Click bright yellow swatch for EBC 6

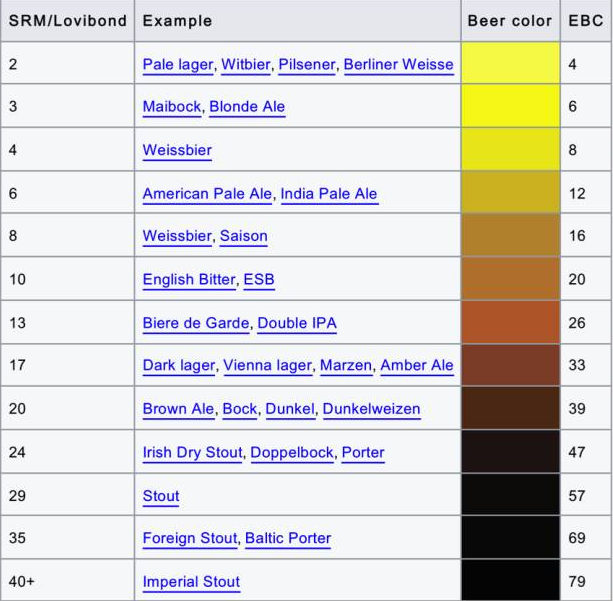pyautogui.click(x=511, y=106)
